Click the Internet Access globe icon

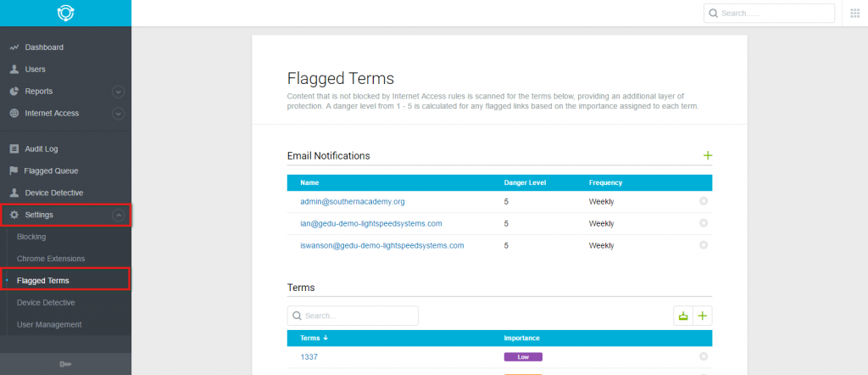(14, 113)
